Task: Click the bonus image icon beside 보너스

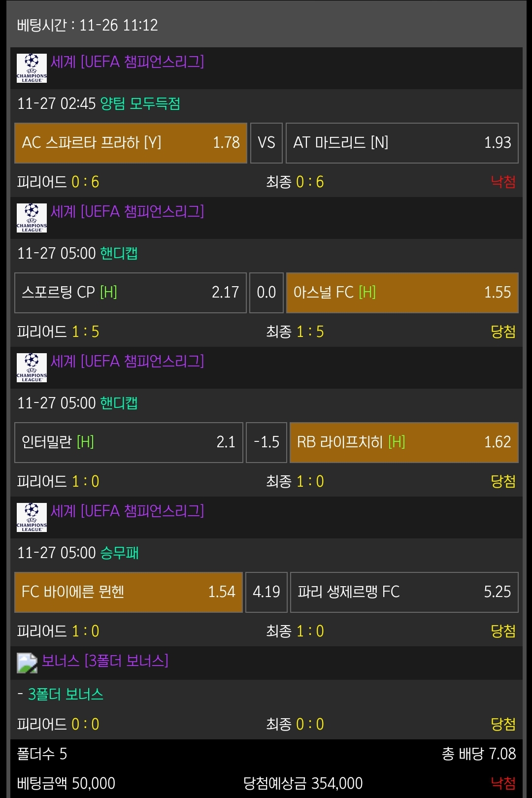Action: coord(27,663)
